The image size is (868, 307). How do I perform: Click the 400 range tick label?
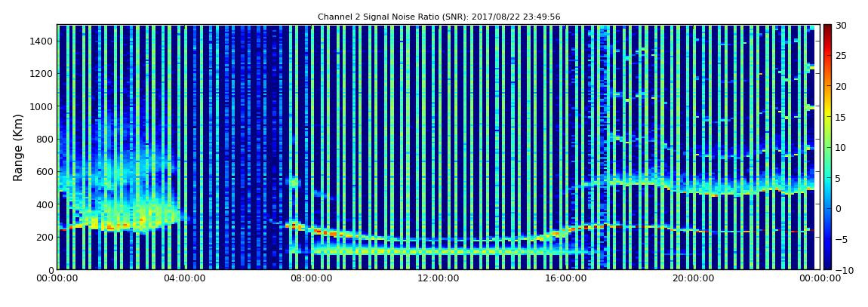(x=45, y=204)
